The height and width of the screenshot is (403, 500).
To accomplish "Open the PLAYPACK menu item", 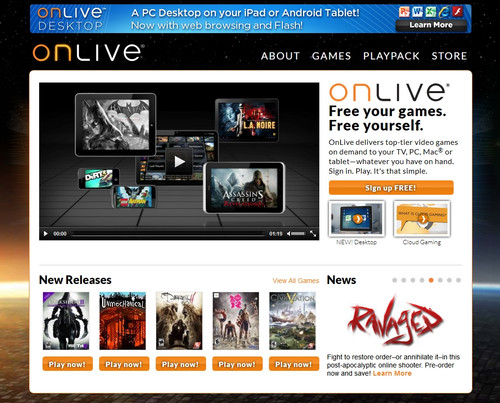I will coord(391,56).
